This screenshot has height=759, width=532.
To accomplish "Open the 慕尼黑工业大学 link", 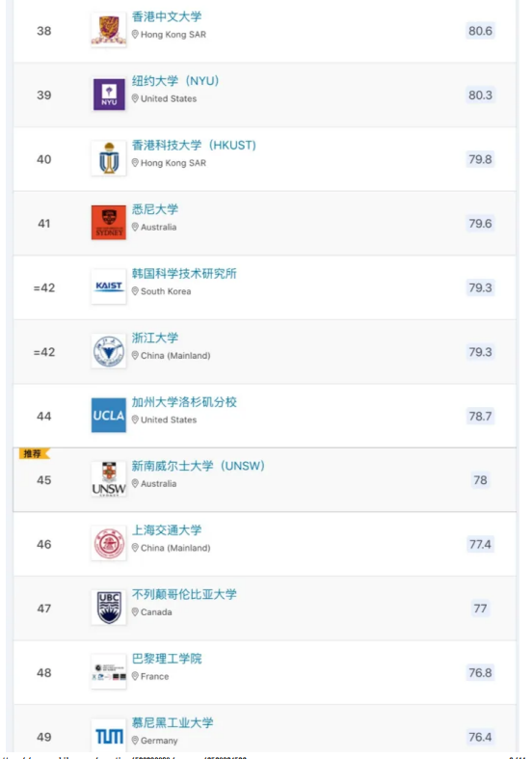I will [x=173, y=722].
